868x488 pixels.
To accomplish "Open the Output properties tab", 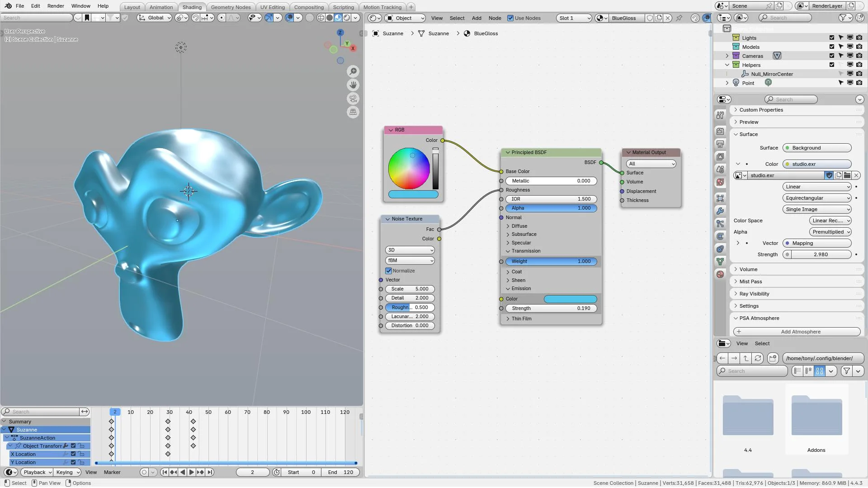I will (720, 144).
